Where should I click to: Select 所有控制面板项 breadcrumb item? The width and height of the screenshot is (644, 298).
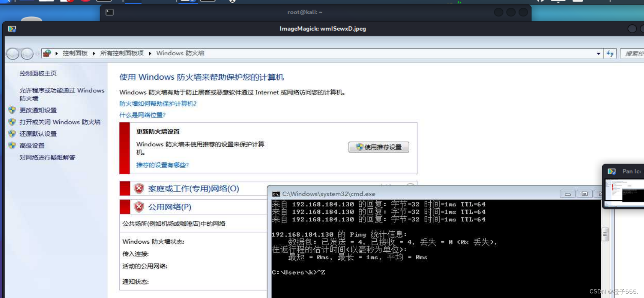pyautogui.click(x=122, y=53)
